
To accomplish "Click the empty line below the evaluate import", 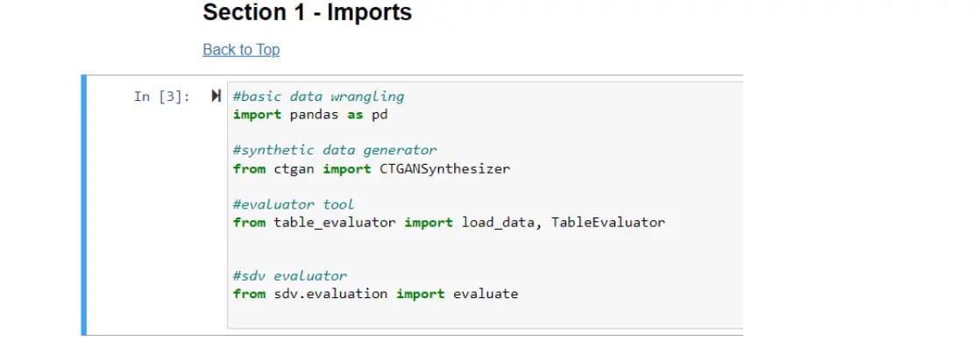I will (485, 311).
